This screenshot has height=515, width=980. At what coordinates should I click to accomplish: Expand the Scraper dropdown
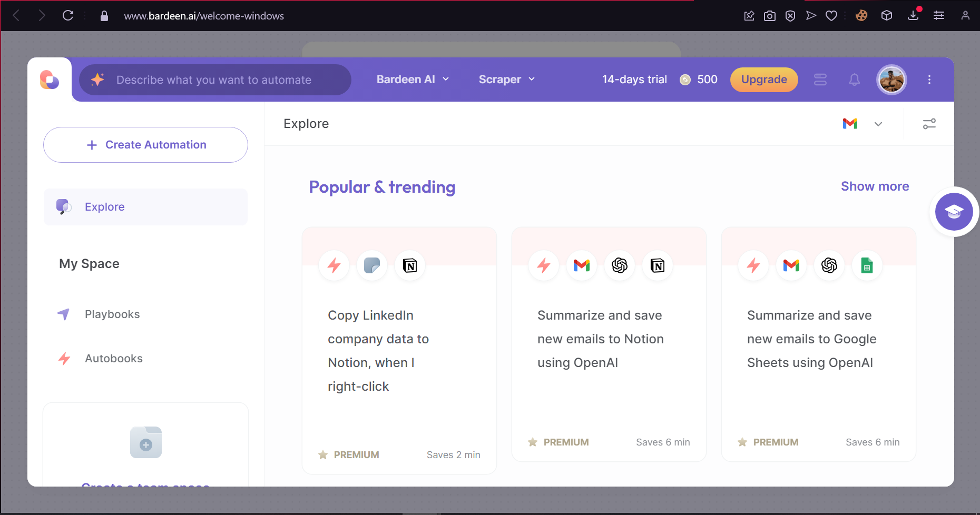507,80
